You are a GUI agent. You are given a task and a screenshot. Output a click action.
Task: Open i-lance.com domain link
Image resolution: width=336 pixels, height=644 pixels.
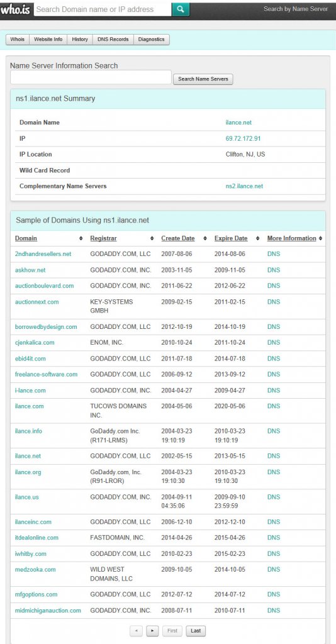[x=30, y=390]
